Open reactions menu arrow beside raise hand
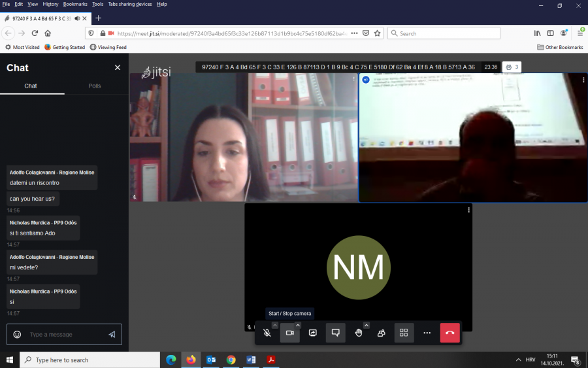 tap(367, 326)
